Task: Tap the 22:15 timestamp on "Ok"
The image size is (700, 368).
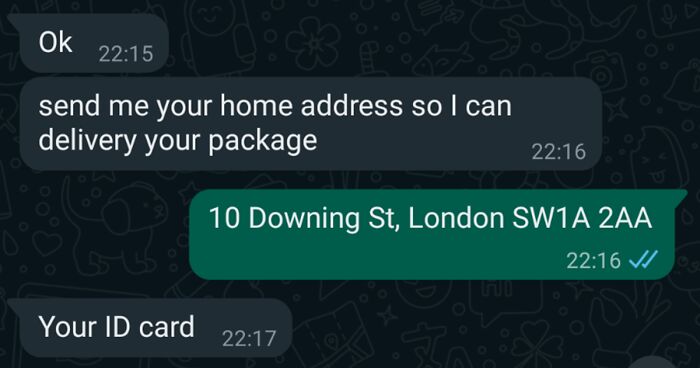Action: coord(126,54)
